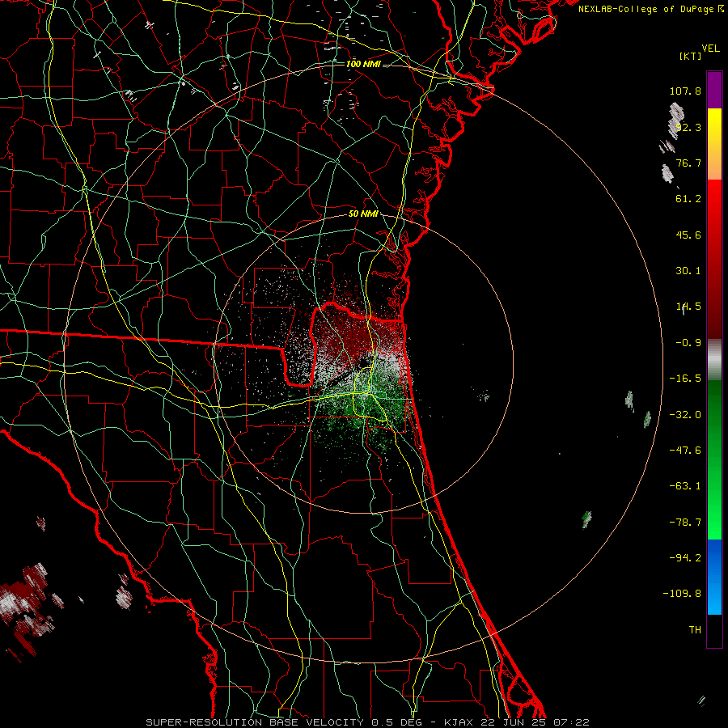
Task: Pick the purple segment of the color bar
Action: 714,90
